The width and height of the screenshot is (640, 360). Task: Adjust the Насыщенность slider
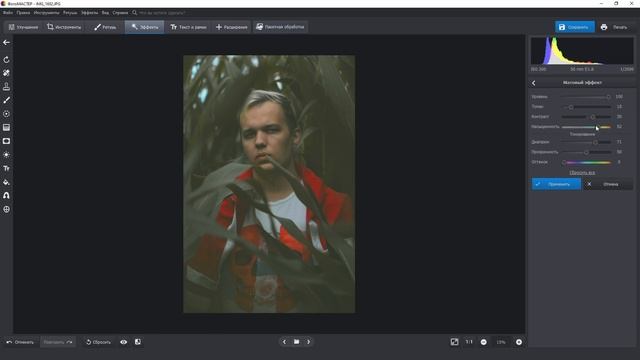pyautogui.click(x=586, y=127)
